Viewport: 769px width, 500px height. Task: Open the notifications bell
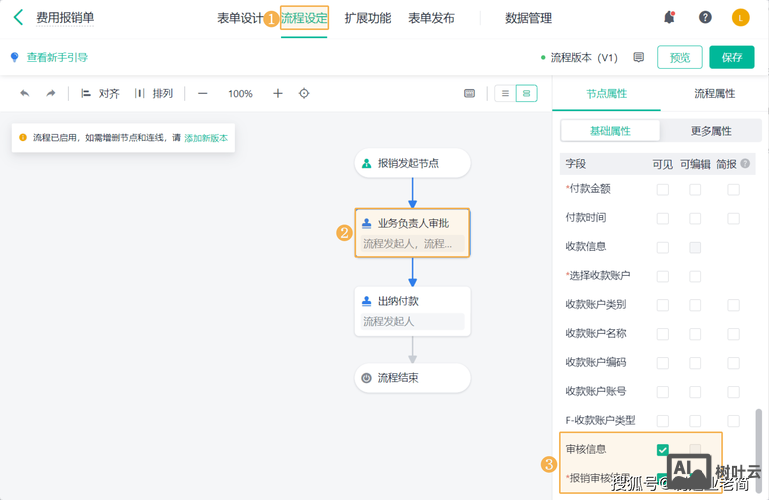pos(669,17)
